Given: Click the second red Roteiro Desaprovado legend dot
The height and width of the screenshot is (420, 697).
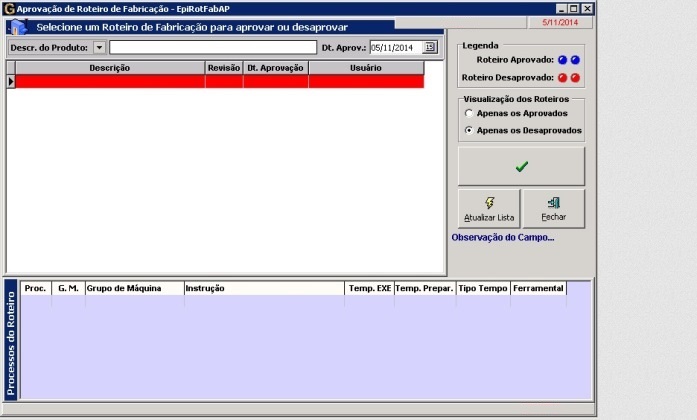Looking at the screenshot, I should [x=575, y=78].
